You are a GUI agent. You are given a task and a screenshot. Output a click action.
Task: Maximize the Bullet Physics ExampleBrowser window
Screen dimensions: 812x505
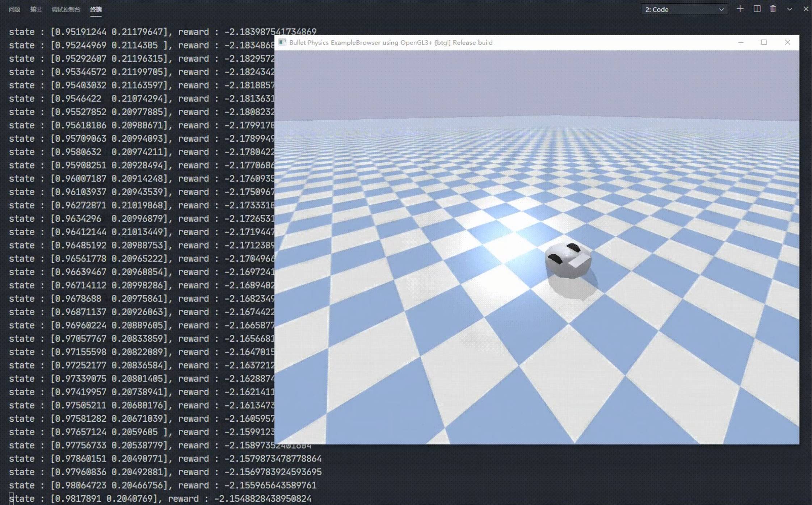[764, 42]
